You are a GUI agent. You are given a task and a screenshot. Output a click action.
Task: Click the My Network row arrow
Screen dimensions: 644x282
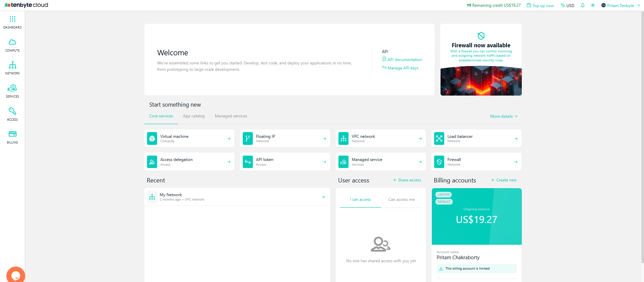323,197
